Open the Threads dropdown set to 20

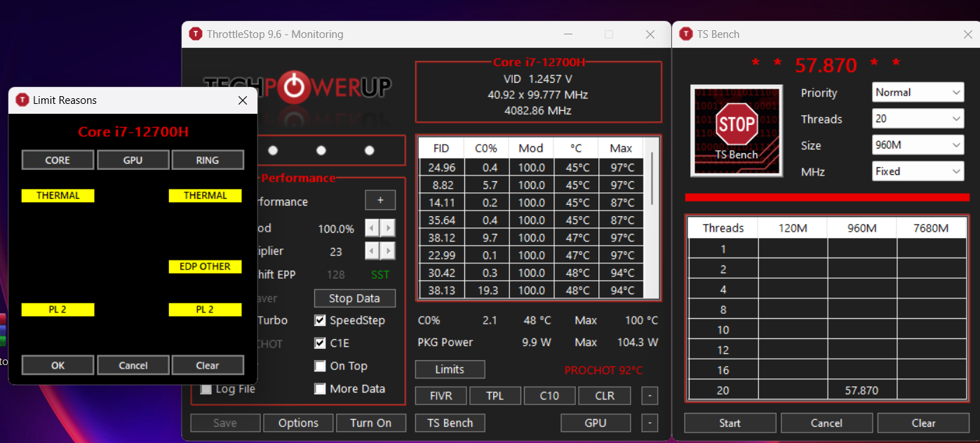pyautogui.click(x=919, y=119)
